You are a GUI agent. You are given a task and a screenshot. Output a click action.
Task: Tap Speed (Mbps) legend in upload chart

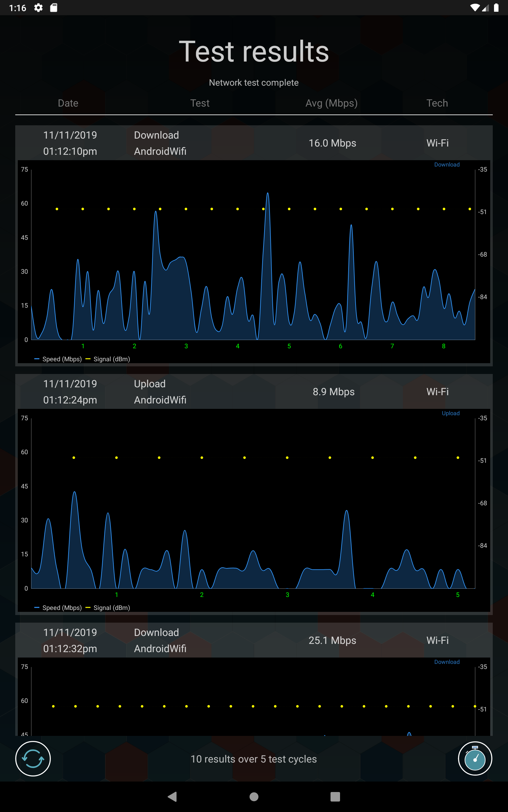(x=58, y=608)
